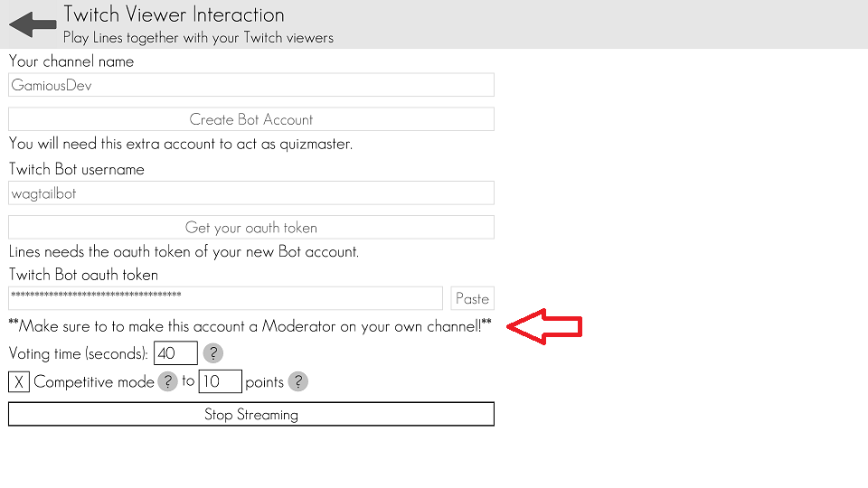Click the back arrow icon

coord(33,24)
